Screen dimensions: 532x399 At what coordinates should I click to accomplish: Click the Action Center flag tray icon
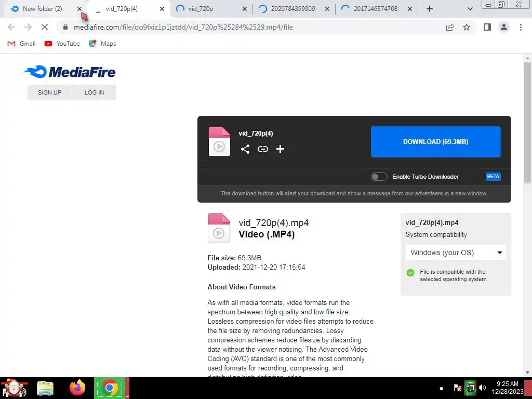tap(457, 388)
